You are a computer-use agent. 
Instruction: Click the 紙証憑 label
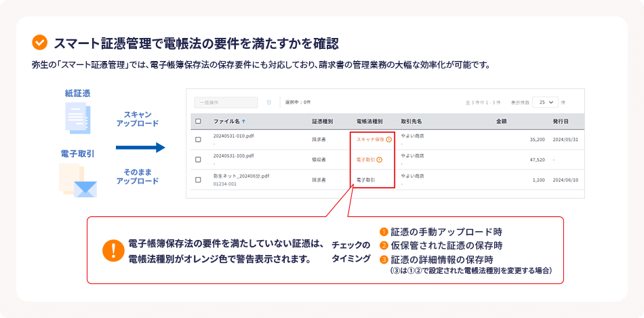(78, 94)
